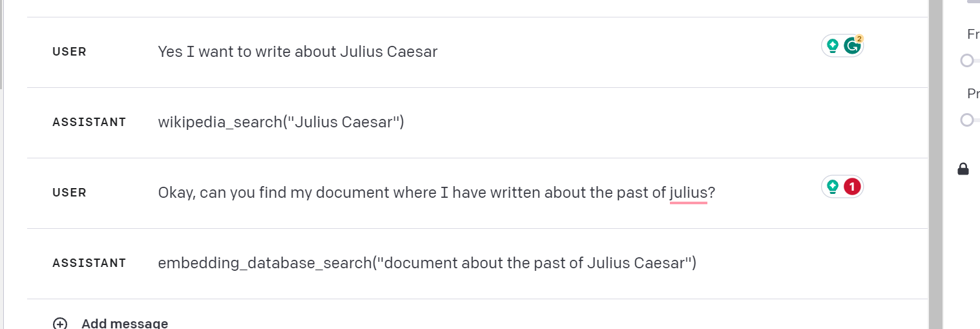Click the underlined word "julius"
The image size is (980, 329).
click(689, 193)
